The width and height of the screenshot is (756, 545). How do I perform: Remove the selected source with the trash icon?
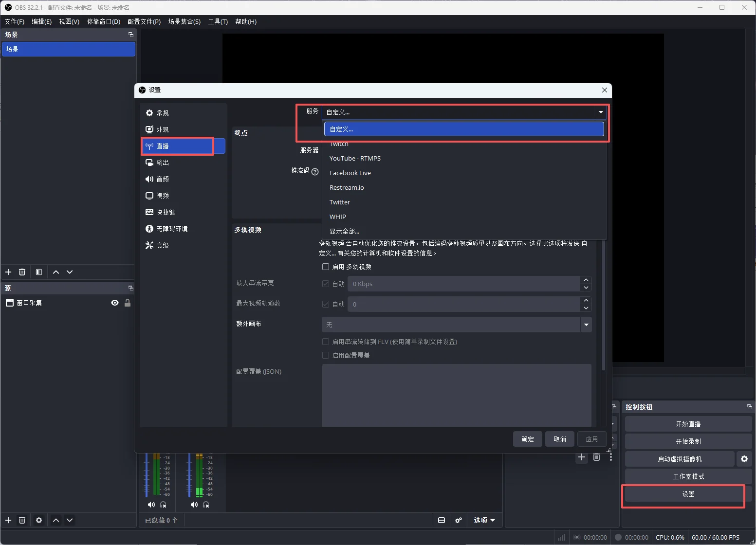click(22, 520)
